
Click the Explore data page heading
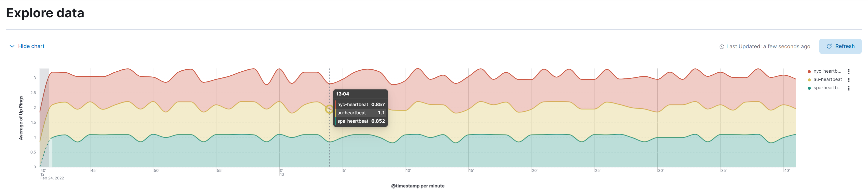tap(46, 13)
